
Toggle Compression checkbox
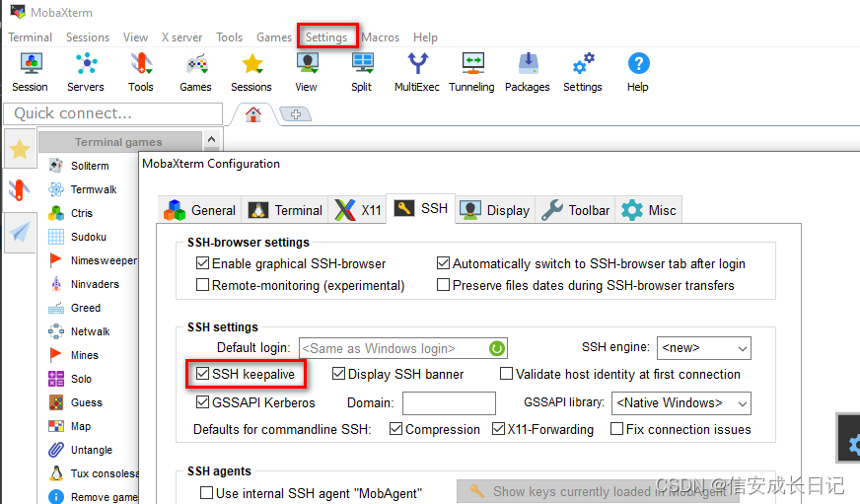(395, 429)
